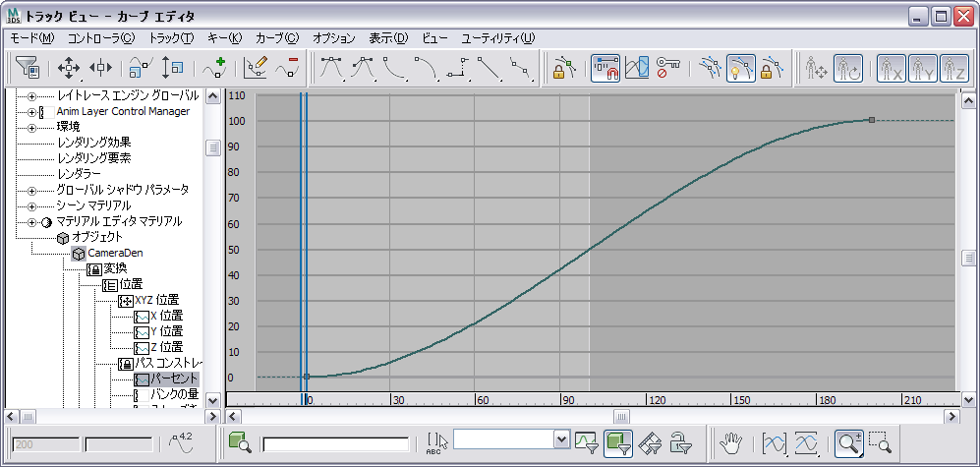The height and width of the screenshot is (467, 980).
Task: Expand the マテリアル エディタ マテリアル node
Action: [31, 222]
